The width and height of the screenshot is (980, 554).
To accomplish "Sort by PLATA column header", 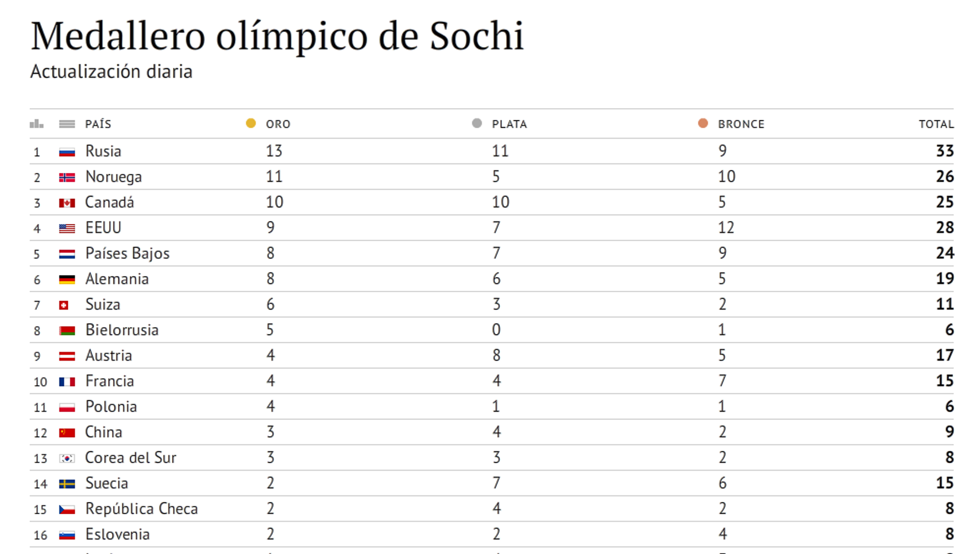I will click(509, 124).
